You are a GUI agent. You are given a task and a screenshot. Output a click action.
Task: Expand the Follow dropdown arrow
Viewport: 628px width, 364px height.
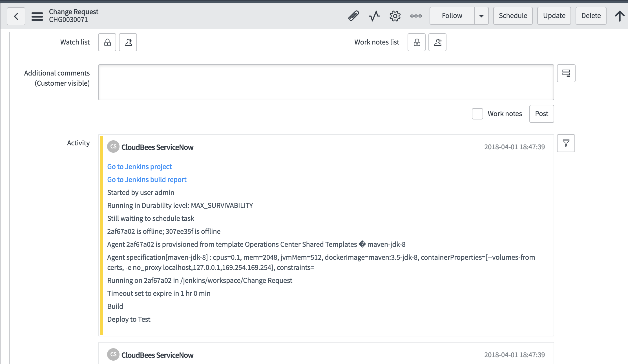[x=481, y=16]
